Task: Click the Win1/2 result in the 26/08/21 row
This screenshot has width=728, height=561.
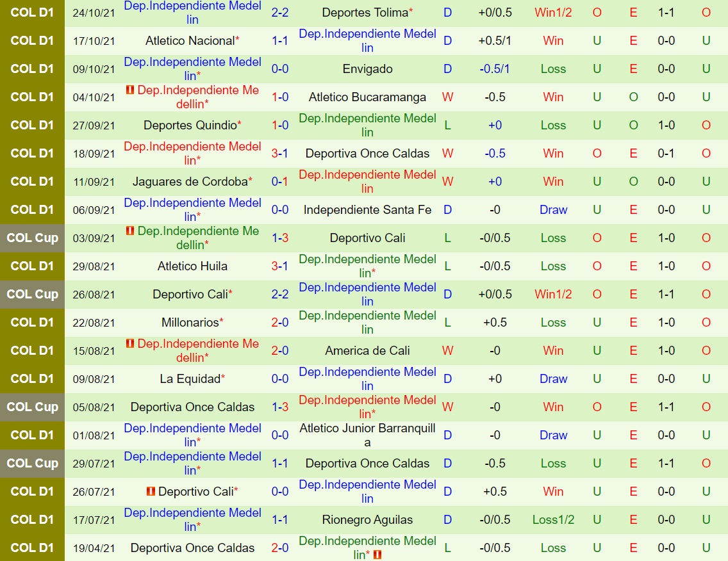Action: (x=553, y=294)
